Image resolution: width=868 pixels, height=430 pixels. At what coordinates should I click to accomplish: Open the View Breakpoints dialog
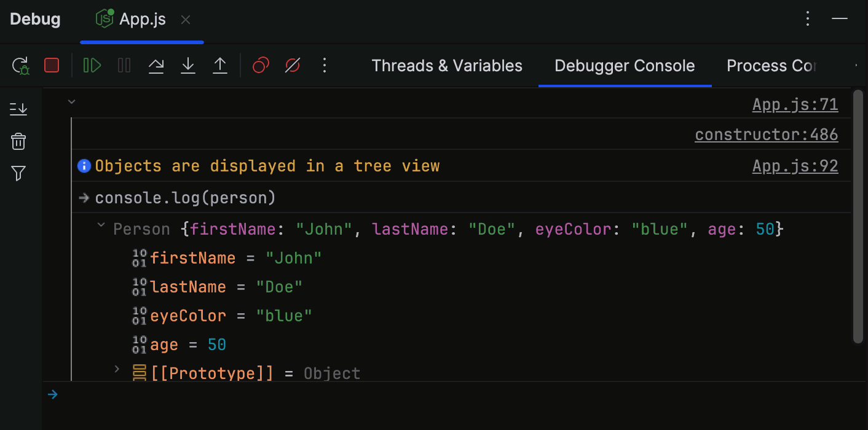pos(260,65)
